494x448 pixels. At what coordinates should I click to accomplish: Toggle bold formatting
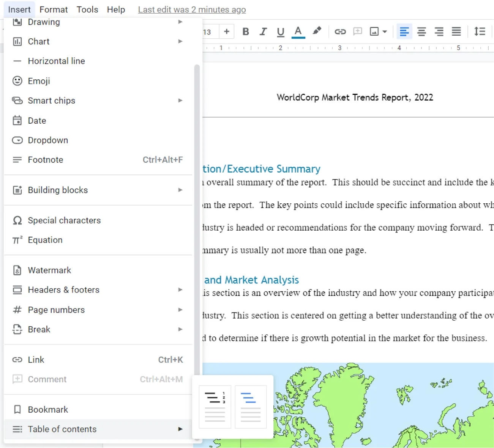click(245, 31)
